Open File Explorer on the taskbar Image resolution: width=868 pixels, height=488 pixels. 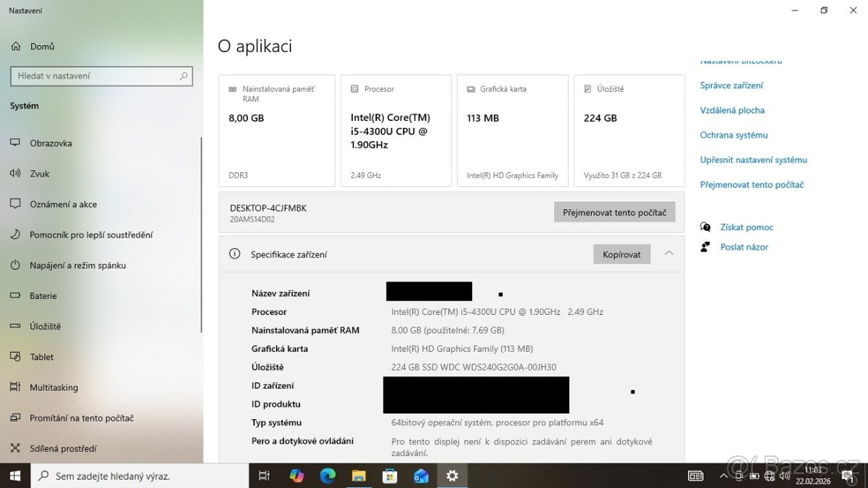pos(359,476)
